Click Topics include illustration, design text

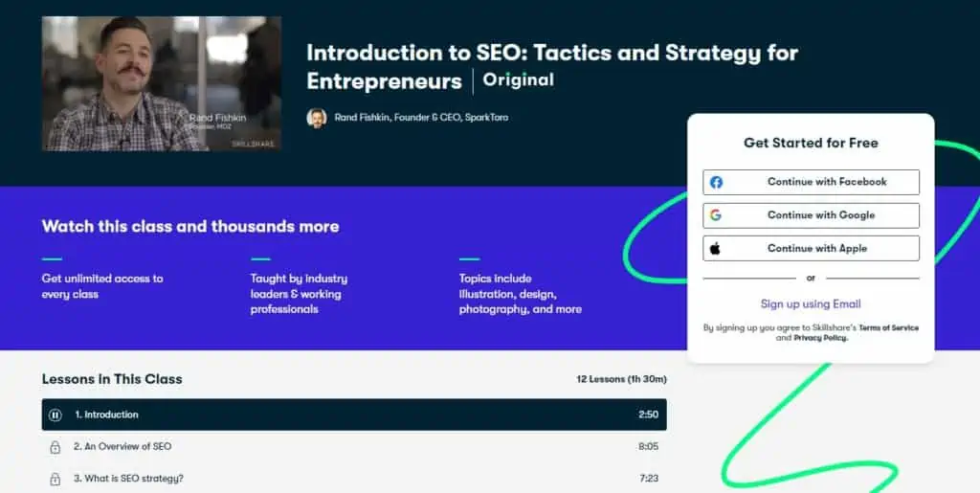(x=520, y=294)
